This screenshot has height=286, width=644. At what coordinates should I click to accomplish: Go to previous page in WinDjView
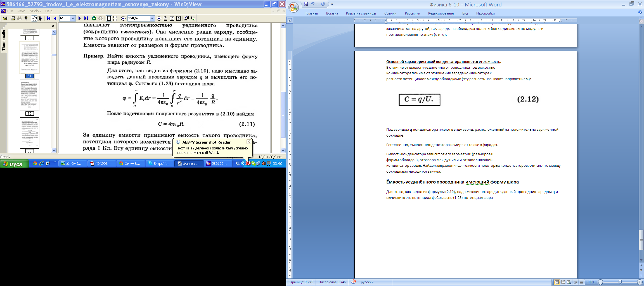pos(55,18)
